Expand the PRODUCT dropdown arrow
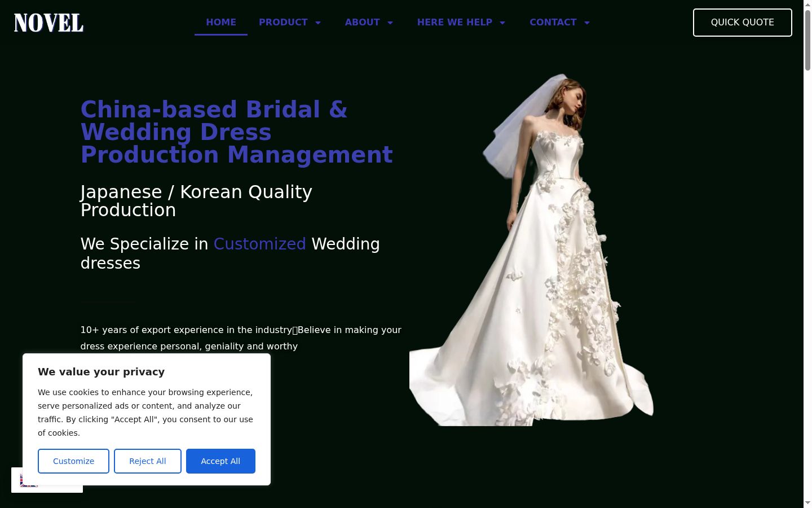The width and height of the screenshot is (812, 508). tap(318, 23)
